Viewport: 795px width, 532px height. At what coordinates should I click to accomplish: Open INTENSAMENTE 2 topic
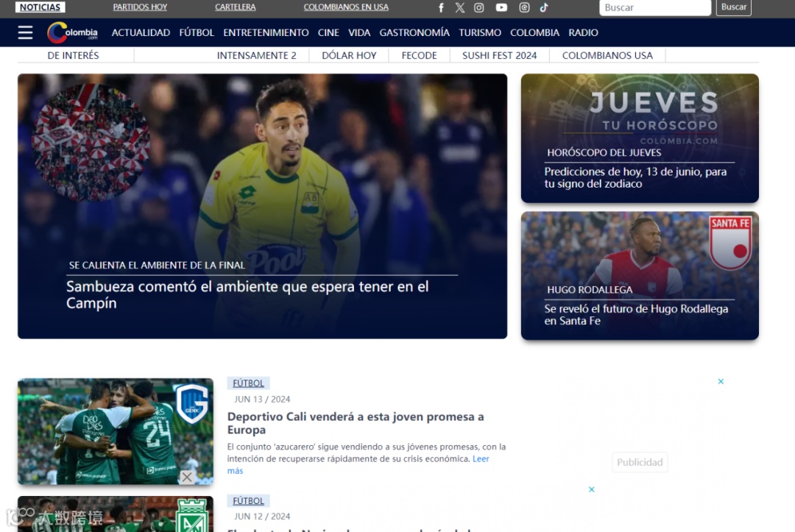coord(257,55)
